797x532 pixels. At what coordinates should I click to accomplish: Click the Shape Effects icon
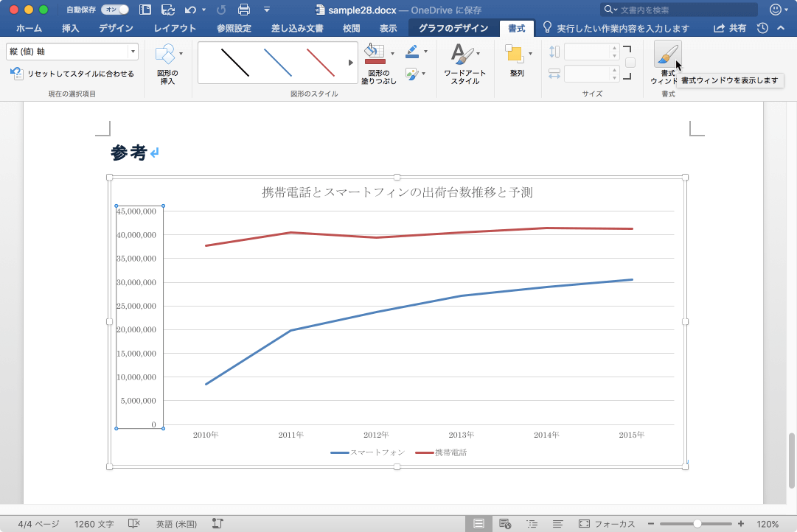coord(412,74)
